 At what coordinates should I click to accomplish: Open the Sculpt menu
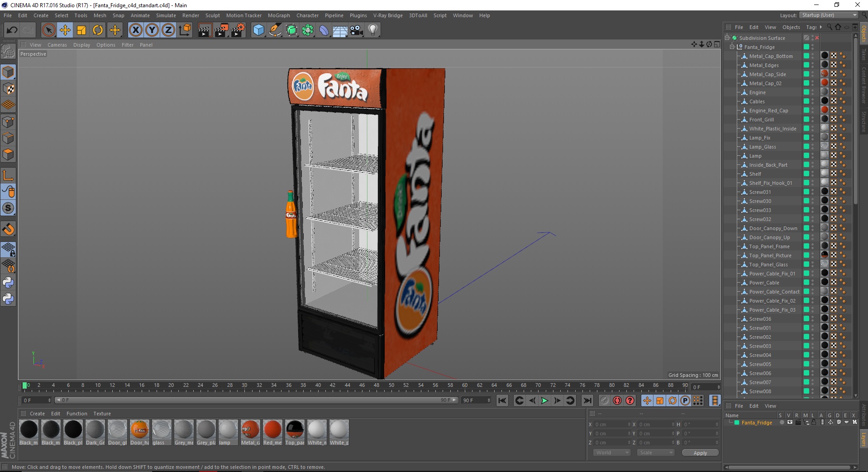[213, 15]
